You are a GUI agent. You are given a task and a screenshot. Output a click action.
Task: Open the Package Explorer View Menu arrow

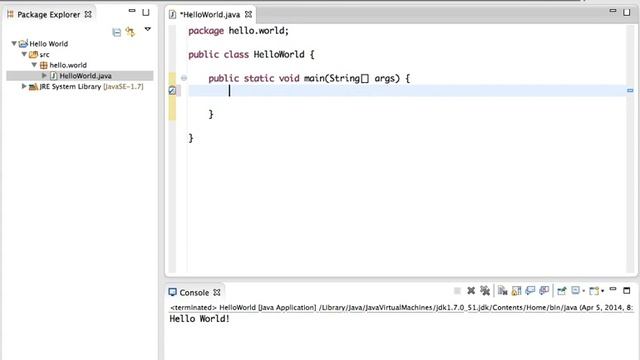pos(148,29)
